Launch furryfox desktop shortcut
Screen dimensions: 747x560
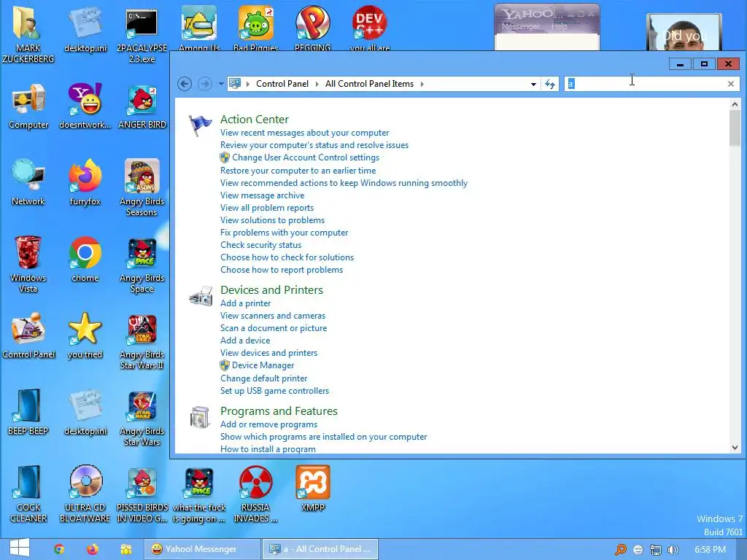tap(85, 182)
